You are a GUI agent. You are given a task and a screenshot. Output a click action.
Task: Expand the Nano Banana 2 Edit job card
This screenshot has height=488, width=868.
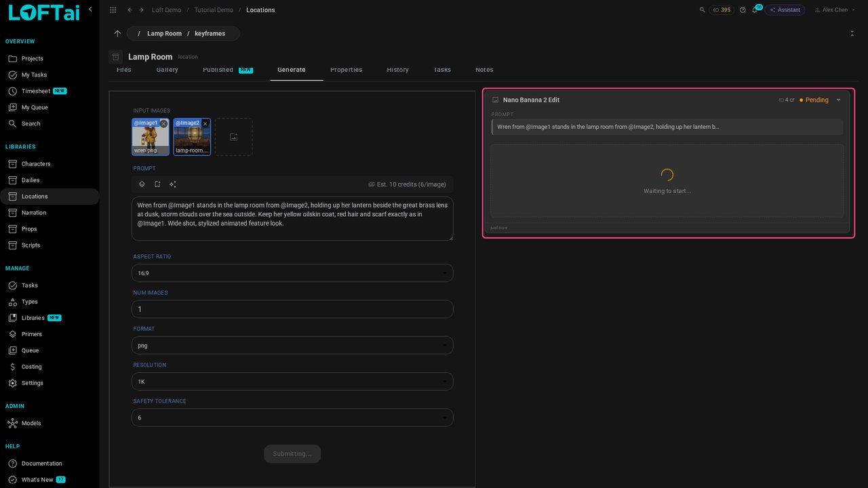[838, 100]
